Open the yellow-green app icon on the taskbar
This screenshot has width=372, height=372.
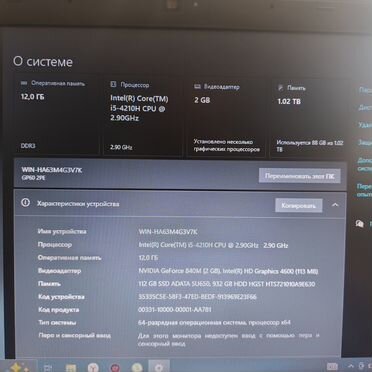[x=137, y=368]
